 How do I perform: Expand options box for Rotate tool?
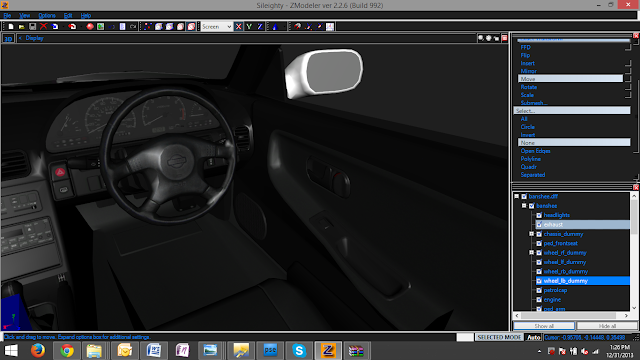(628, 87)
